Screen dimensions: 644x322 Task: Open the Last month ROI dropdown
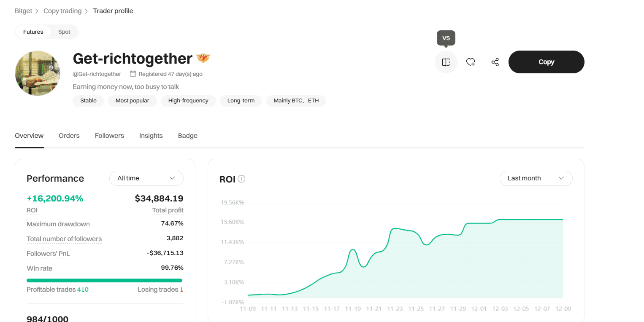click(x=536, y=178)
